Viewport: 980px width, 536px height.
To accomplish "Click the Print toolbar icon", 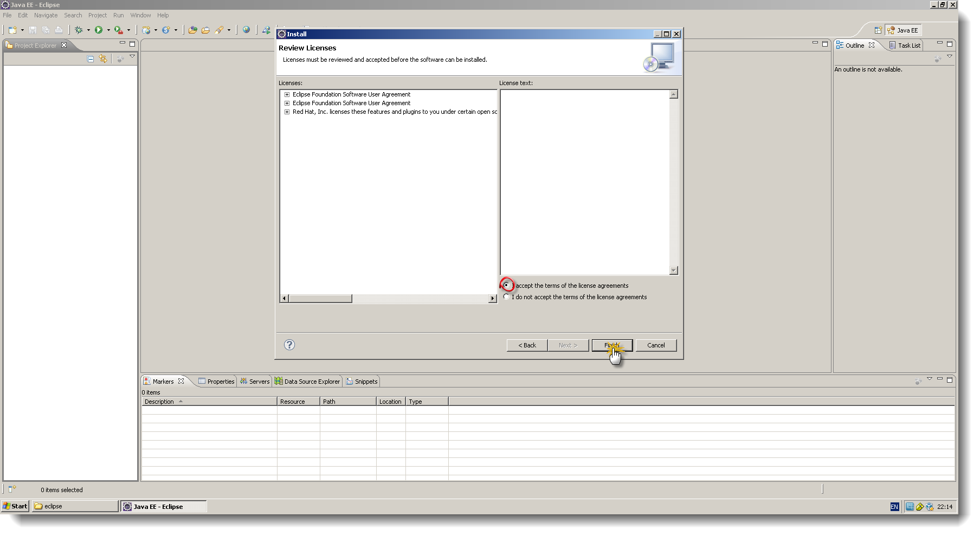I will pyautogui.click(x=57, y=30).
